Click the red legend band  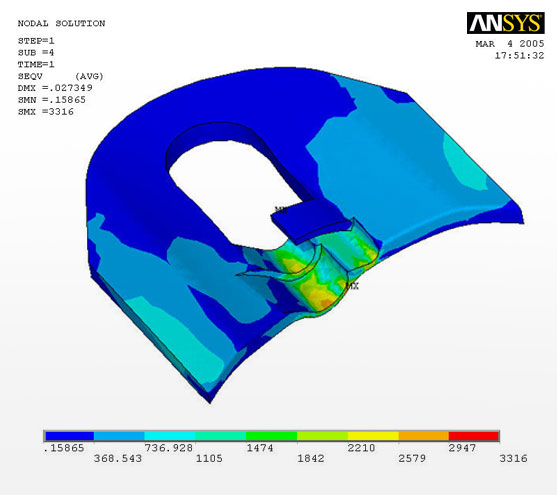(474, 436)
